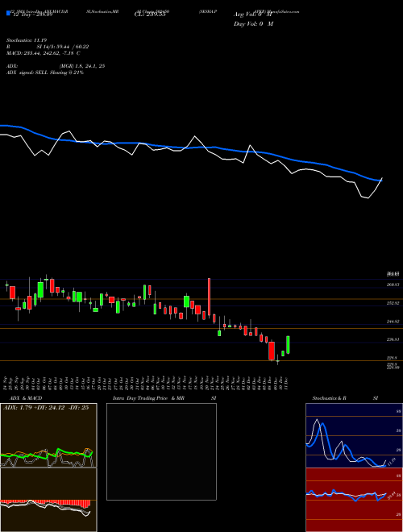Click the '12 Day = 238.09' SMA label
This screenshot has width=403, height=532.
(31, 15)
